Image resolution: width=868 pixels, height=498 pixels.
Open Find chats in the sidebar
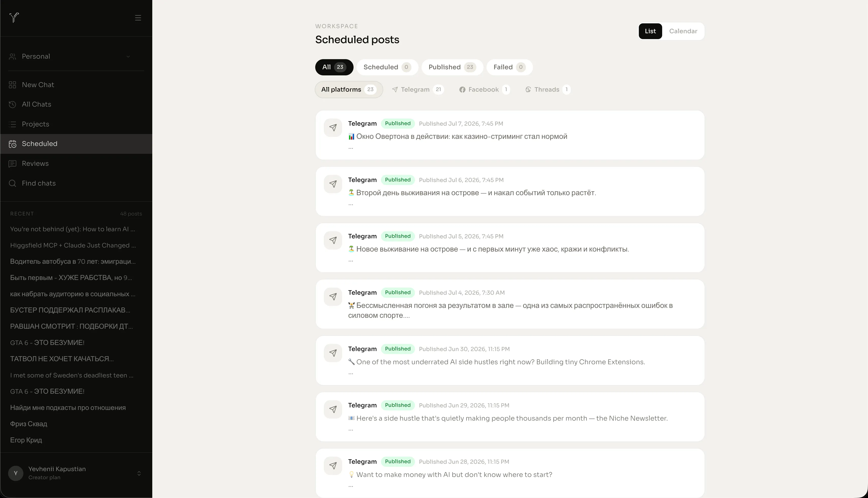click(x=76, y=183)
